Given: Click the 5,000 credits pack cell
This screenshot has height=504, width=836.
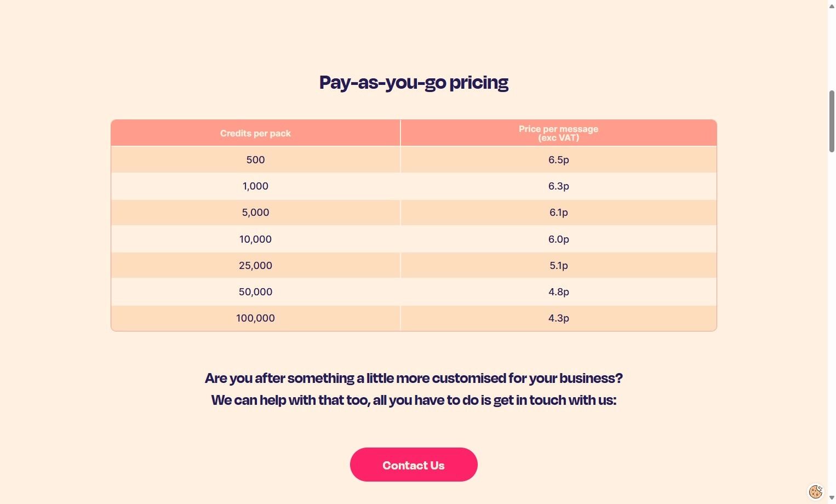Looking at the screenshot, I should tap(255, 213).
